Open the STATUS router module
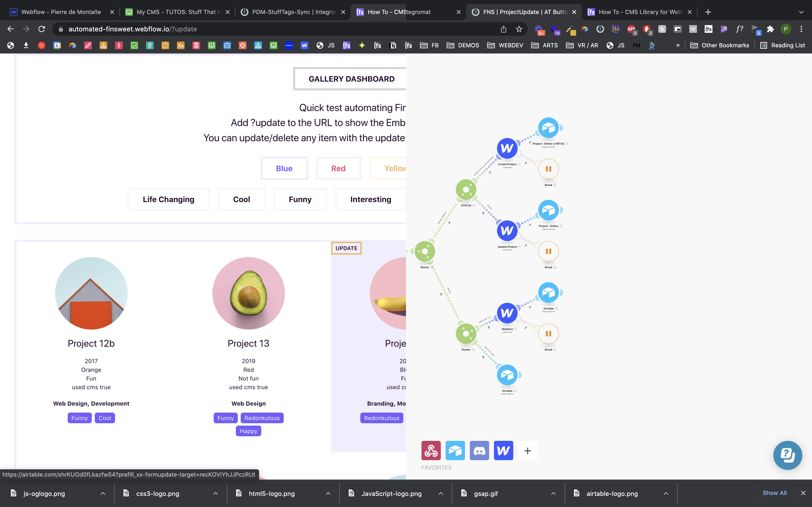Image resolution: width=812 pixels, height=507 pixels. [x=466, y=190]
